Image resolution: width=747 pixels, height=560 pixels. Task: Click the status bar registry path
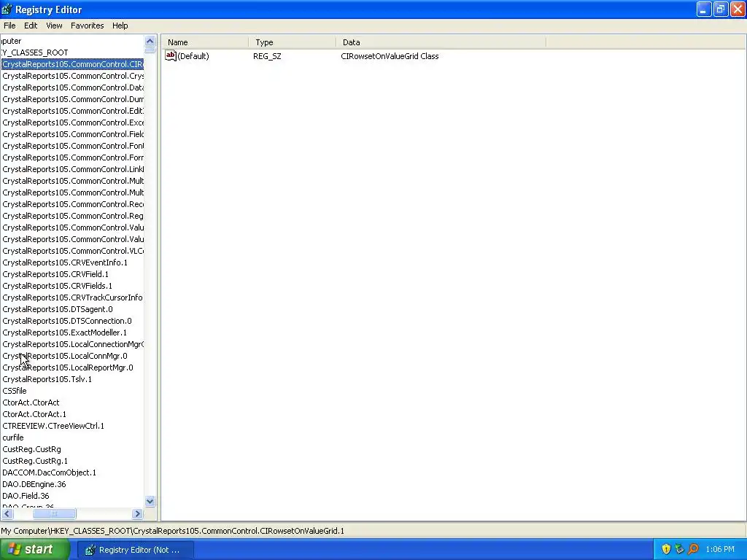tap(172, 531)
